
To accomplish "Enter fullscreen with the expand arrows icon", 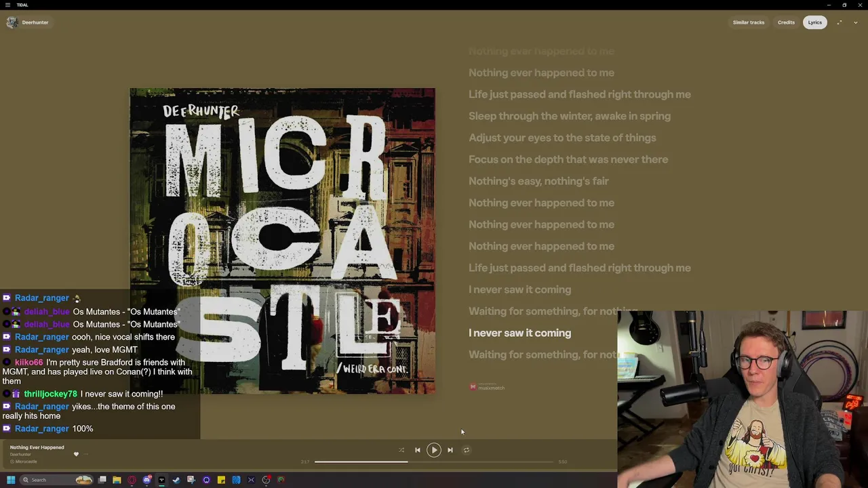I will click(840, 22).
